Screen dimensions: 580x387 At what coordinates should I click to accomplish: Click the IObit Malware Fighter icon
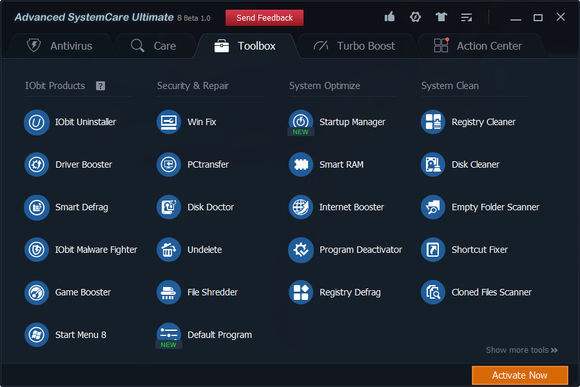(x=37, y=250)
